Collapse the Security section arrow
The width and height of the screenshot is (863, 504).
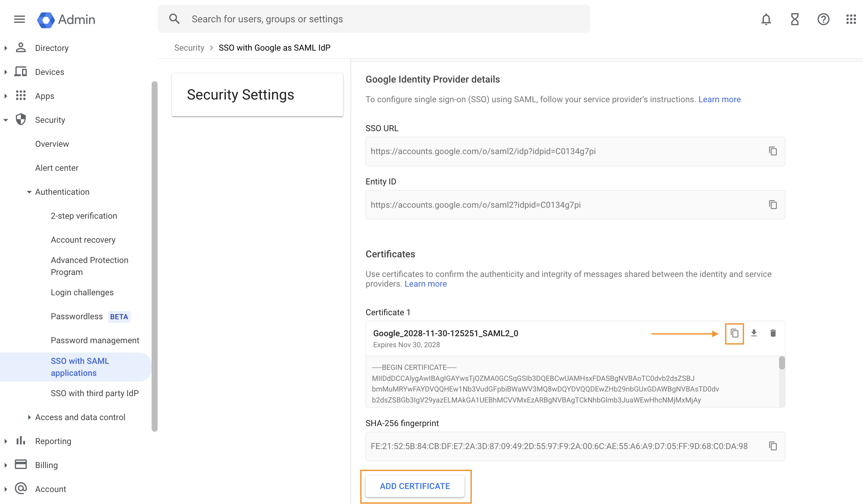click(x=5, y=120)
